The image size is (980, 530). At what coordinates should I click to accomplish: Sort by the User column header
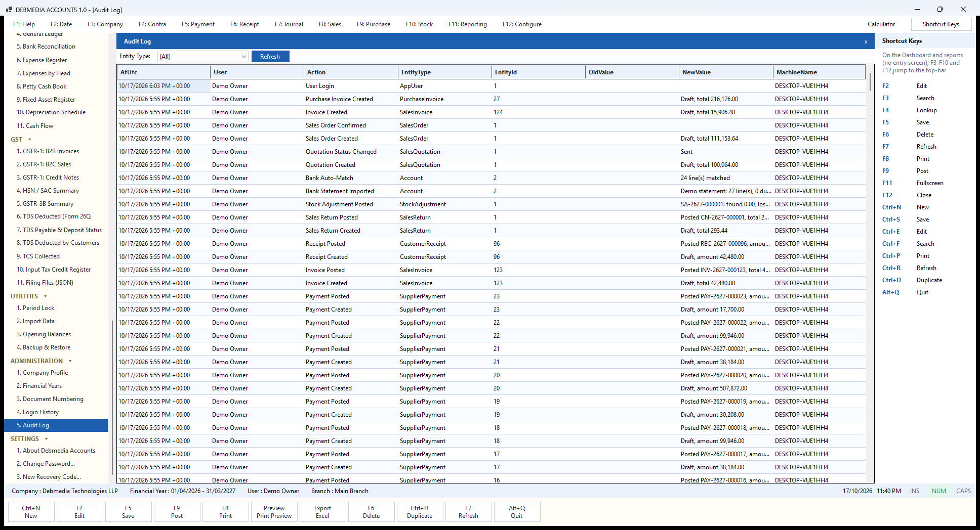pos(257,72)
